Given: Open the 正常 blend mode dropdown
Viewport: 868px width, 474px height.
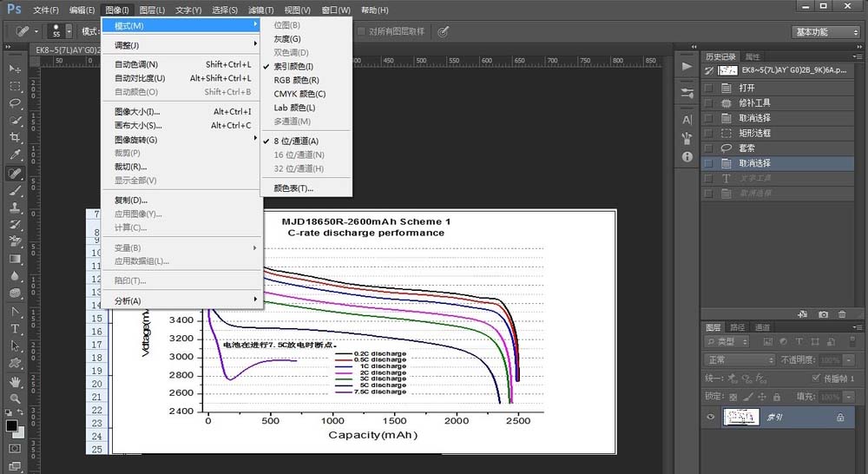Looking at the screenshot, I should click(739, 359).
